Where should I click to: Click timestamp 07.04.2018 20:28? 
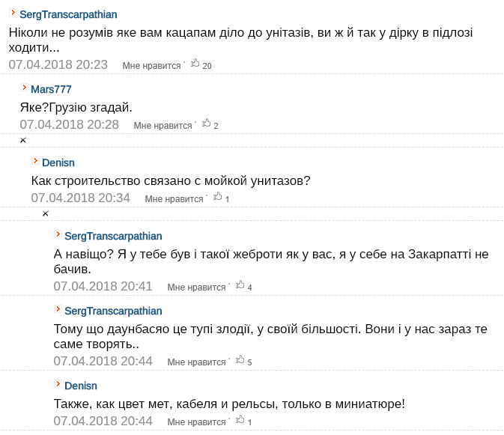69,124
